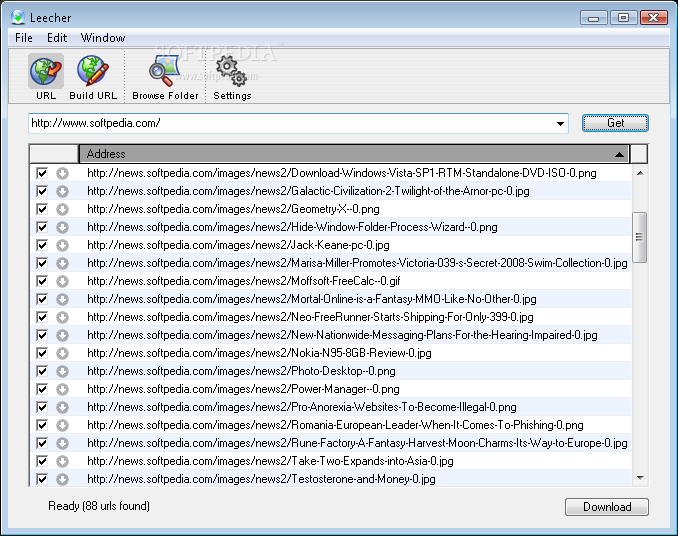Open the Window menu
678x536 pixels.
pos(103,38)
